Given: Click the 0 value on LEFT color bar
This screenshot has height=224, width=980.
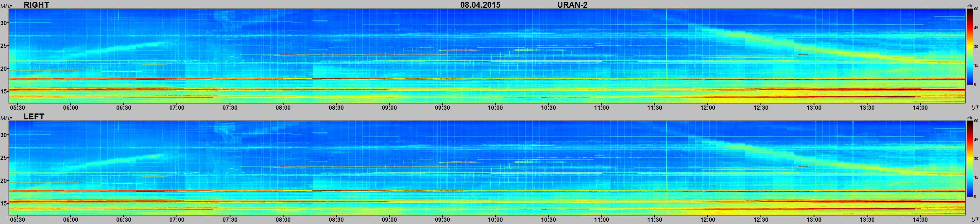Looking at the screenshot, I should (x=975, y=196).
